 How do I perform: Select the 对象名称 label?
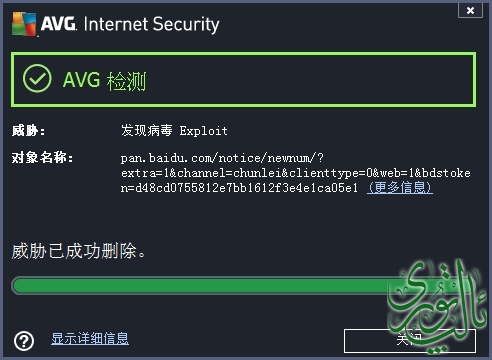(42, 157)
